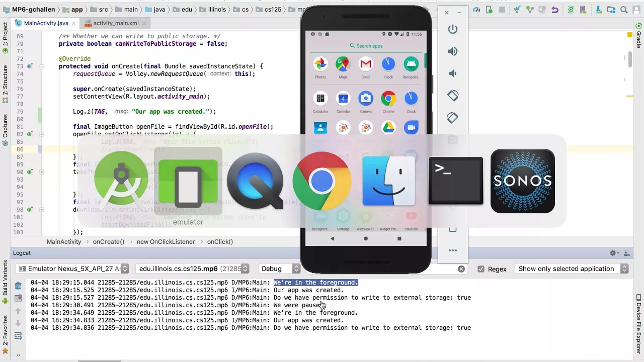This screenshot has height=362, width=644.
Task: Hide the Logcat panel
Action: coord(627,253)
